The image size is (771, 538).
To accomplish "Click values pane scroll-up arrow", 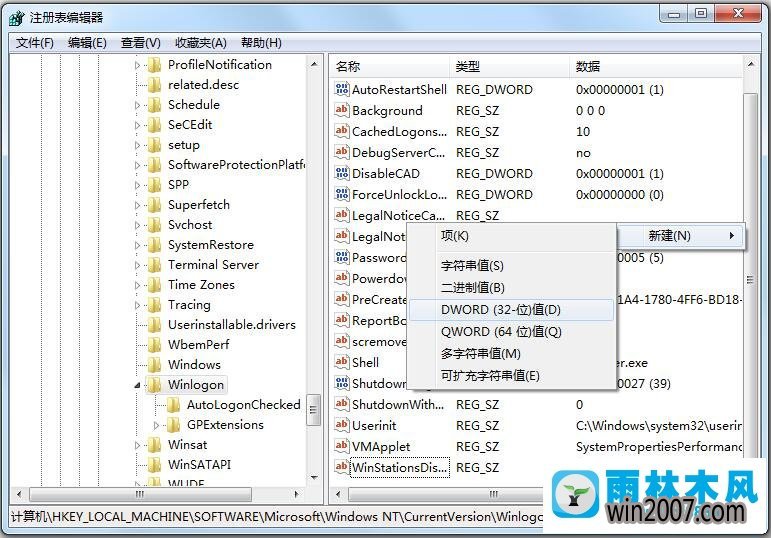I will [750, 64].
